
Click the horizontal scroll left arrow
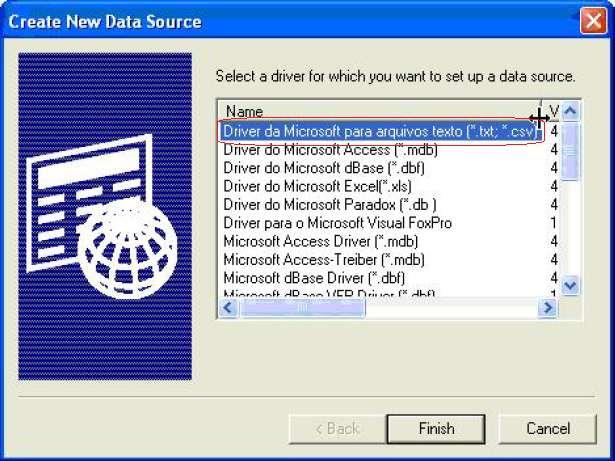click(x=229, y=308)
